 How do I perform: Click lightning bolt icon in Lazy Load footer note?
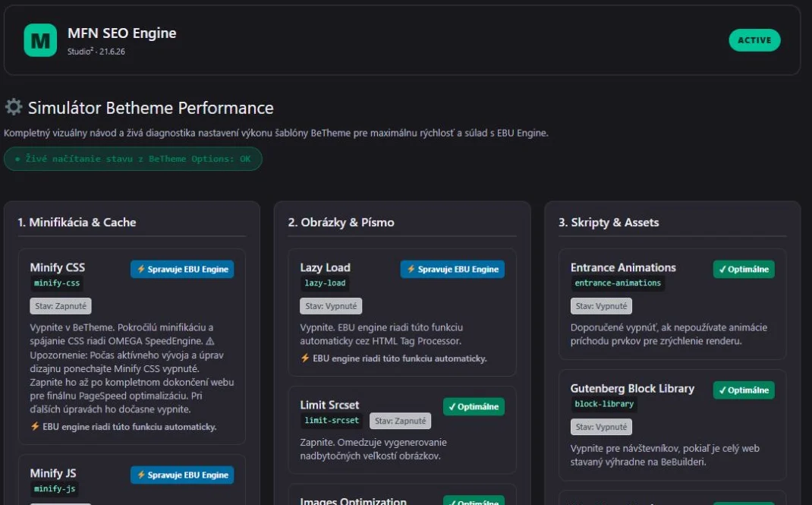[305, 358]
